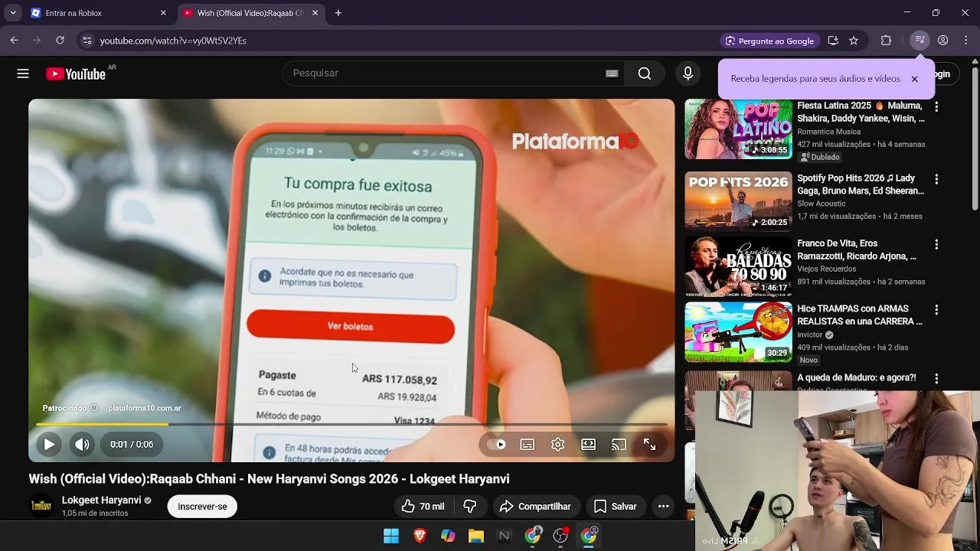Click Pergunte ao Google button
This screenshot has height=551, width=980.
pos(769,41)
